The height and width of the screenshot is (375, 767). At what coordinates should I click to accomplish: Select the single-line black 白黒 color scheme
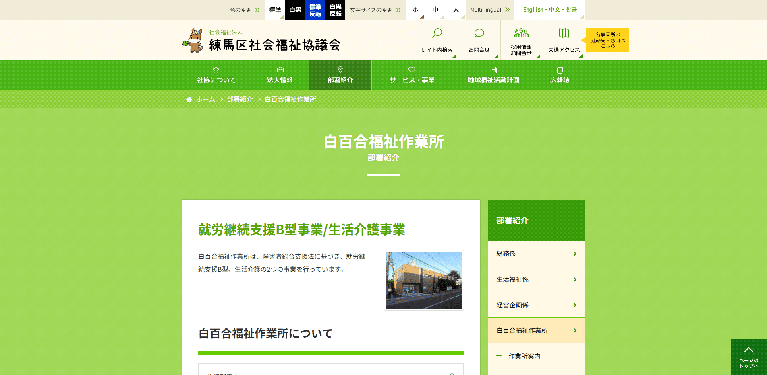[x=295, y=10]
